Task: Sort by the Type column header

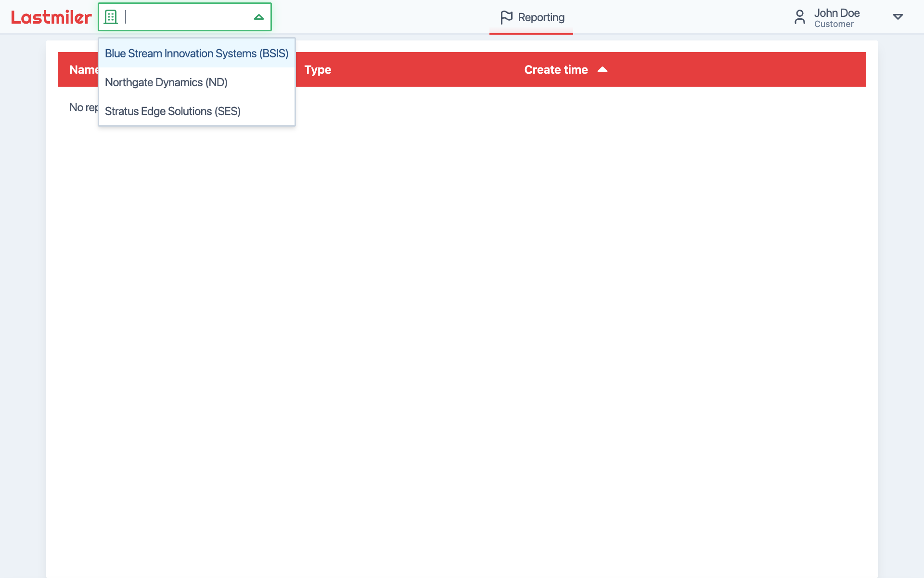Action: (x=318, y=70)
